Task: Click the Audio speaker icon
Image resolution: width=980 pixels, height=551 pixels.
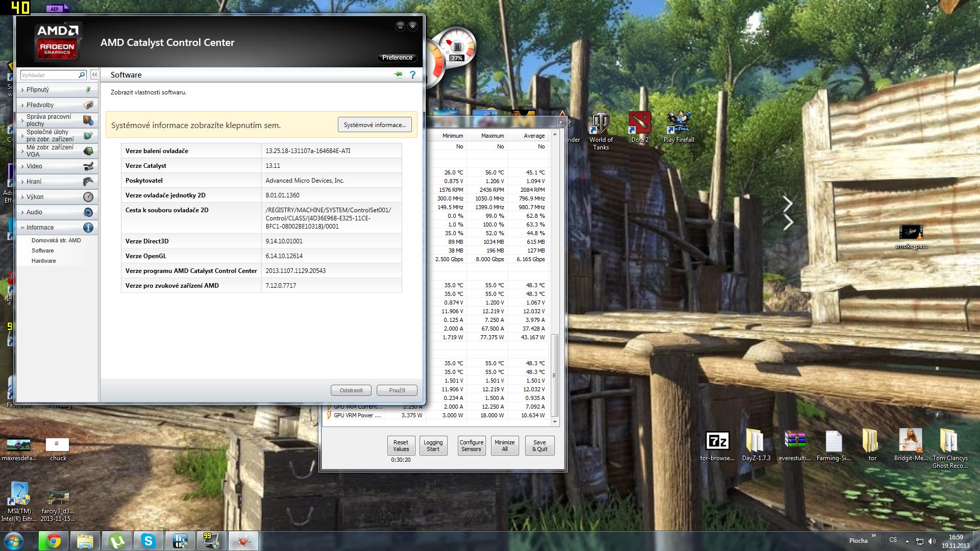Action: (x=88, y=212)
